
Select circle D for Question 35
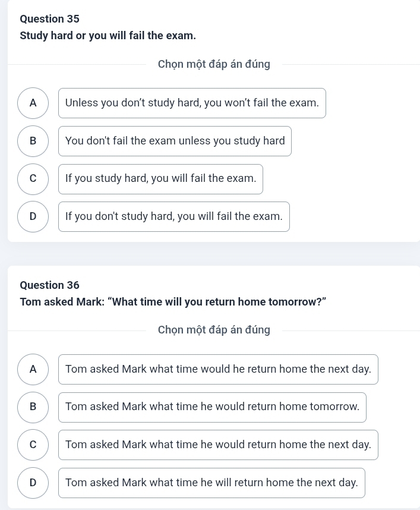click(33, 216)
